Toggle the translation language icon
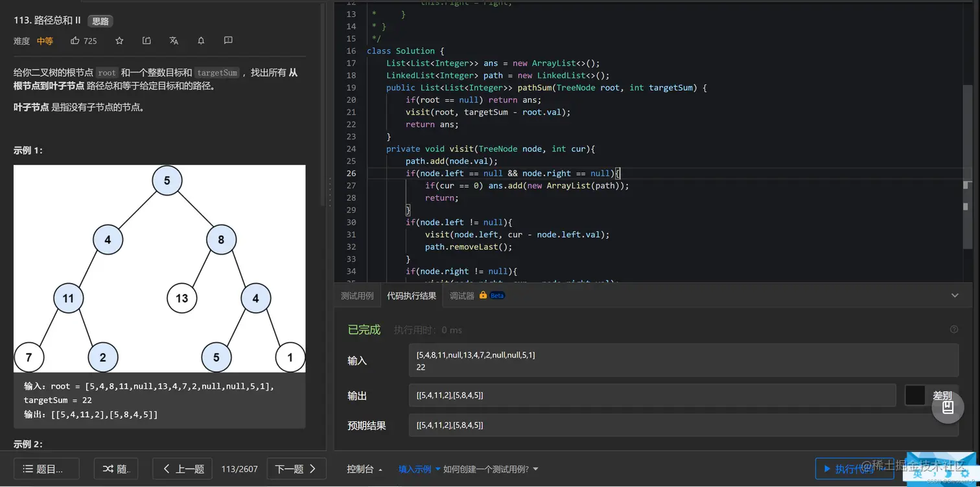 click(x=174, y=41)
